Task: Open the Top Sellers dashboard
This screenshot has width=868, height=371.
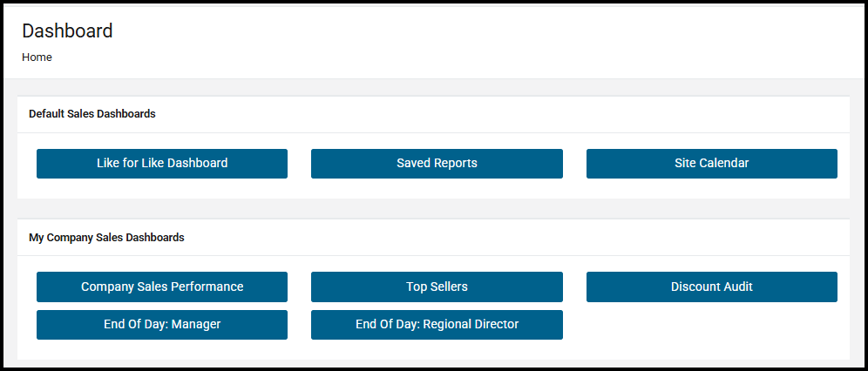Action: coord(437,287)
